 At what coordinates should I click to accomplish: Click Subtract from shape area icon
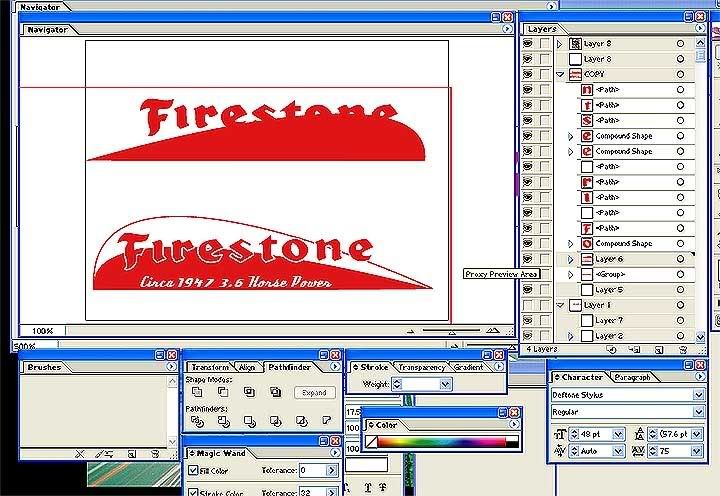coord(223,392)
